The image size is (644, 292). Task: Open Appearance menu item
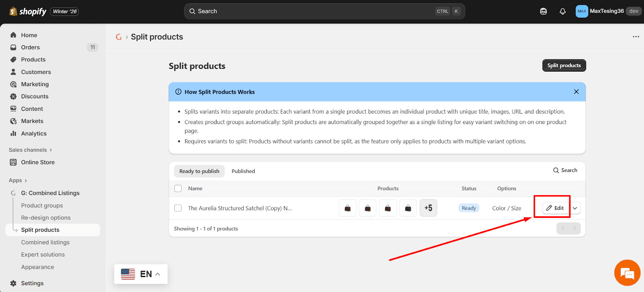(x=37, y=267)
